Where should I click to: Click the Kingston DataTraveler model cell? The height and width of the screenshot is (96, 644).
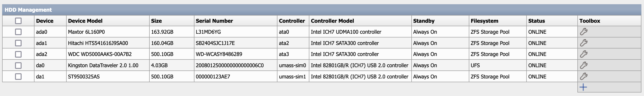pos(103,66)
